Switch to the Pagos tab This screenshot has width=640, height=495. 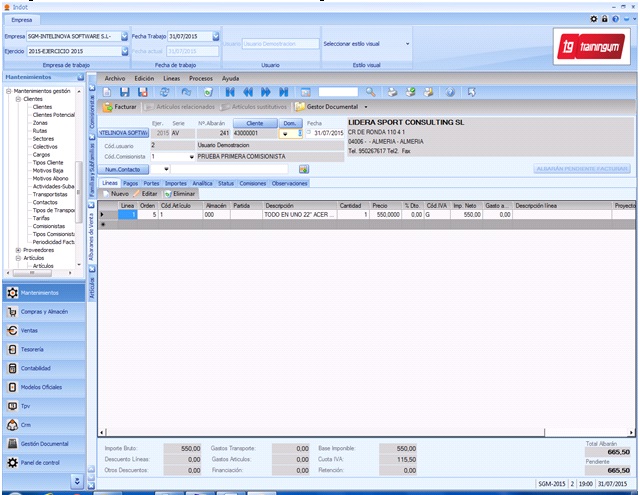(131, 184)
